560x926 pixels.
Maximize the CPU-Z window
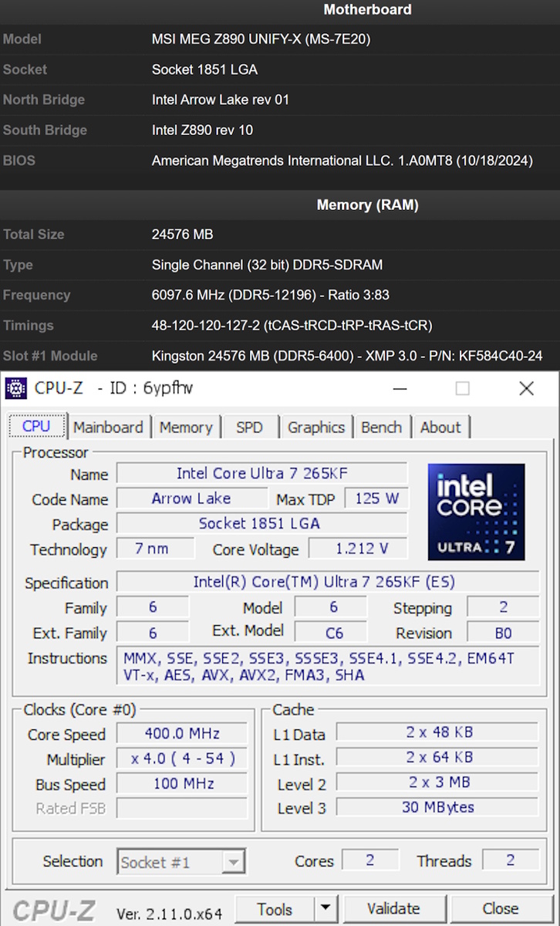point(462,388)
